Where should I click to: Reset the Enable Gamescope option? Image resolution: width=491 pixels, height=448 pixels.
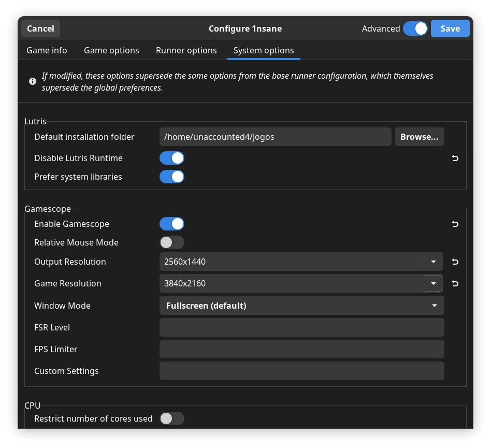455,224
